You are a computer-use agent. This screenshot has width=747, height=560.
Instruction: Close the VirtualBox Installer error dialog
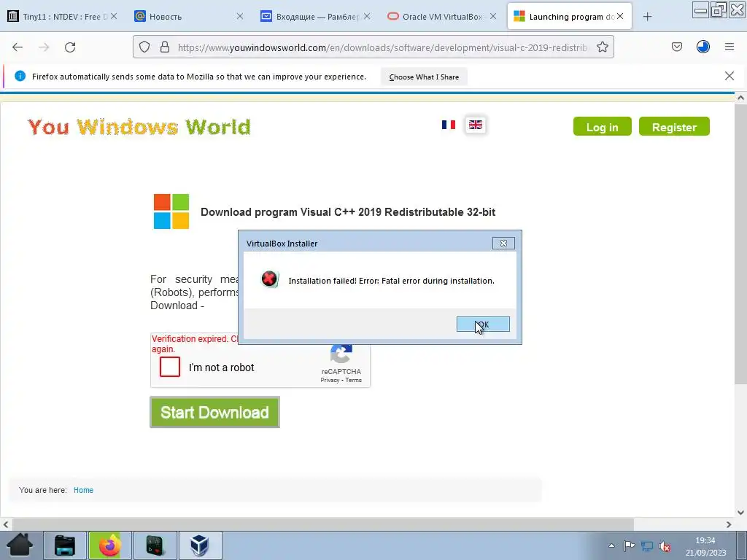(503, 244)
